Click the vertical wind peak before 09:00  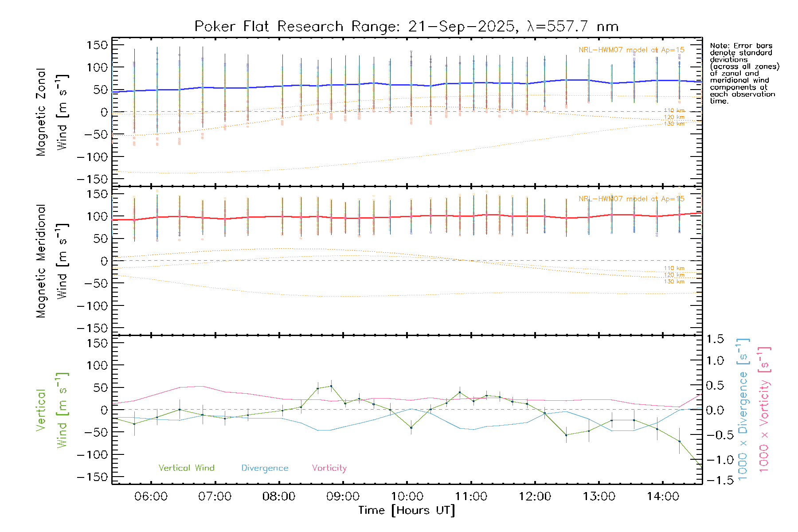pos(331,386)
